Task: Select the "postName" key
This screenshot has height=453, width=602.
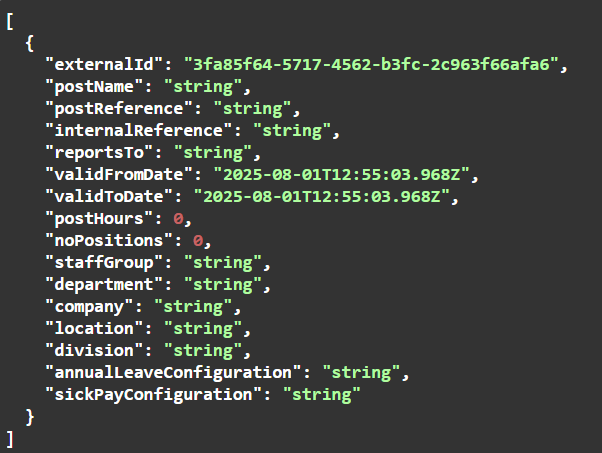Action: [94, 86]
